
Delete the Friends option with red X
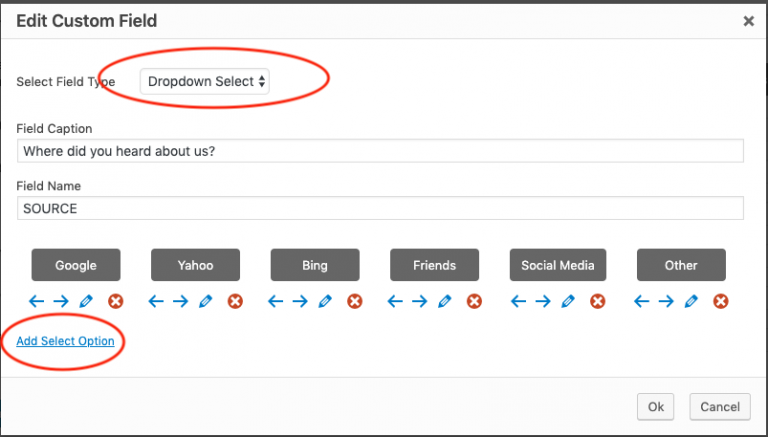[474, 301]
